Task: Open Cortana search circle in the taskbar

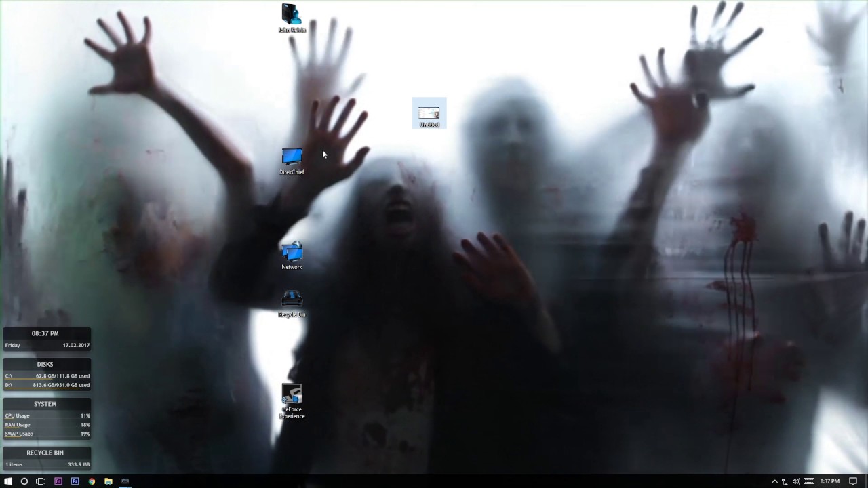Action: tap(24, 481)
